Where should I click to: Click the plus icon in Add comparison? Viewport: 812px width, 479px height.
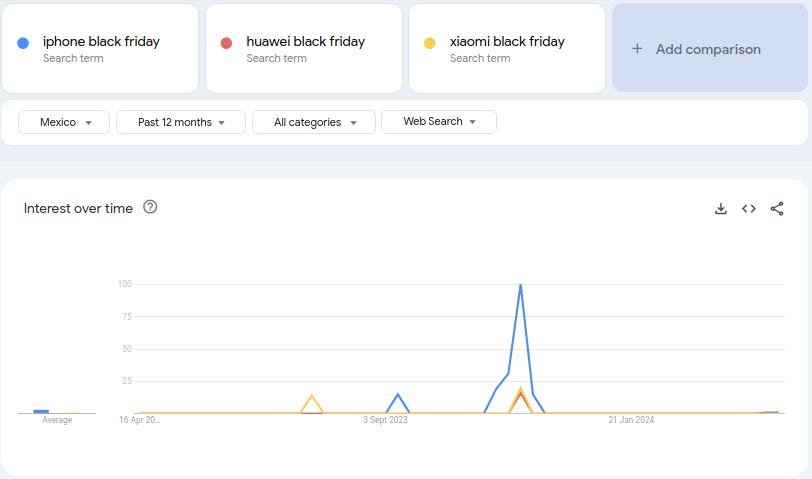637,48
